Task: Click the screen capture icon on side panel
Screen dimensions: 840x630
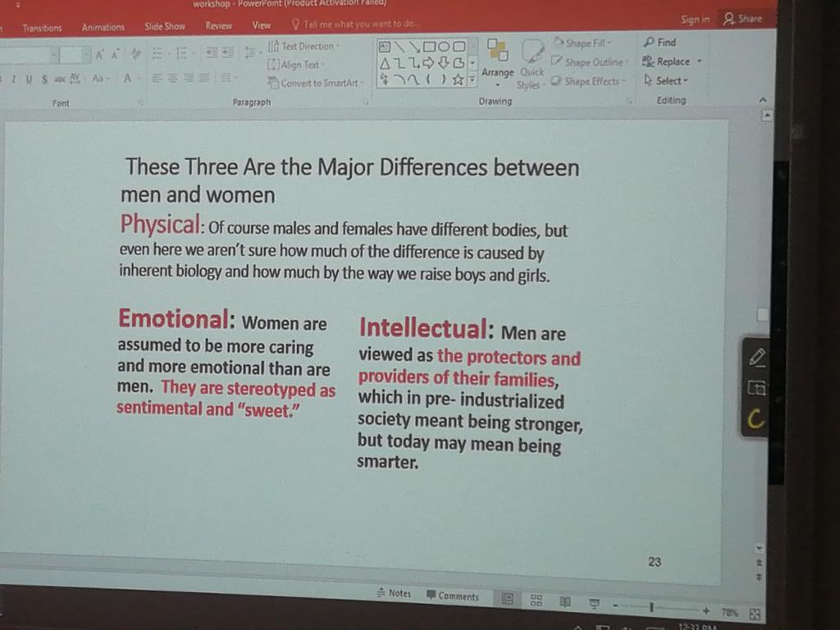Action: pyautogui.click(x=756, y=388)
